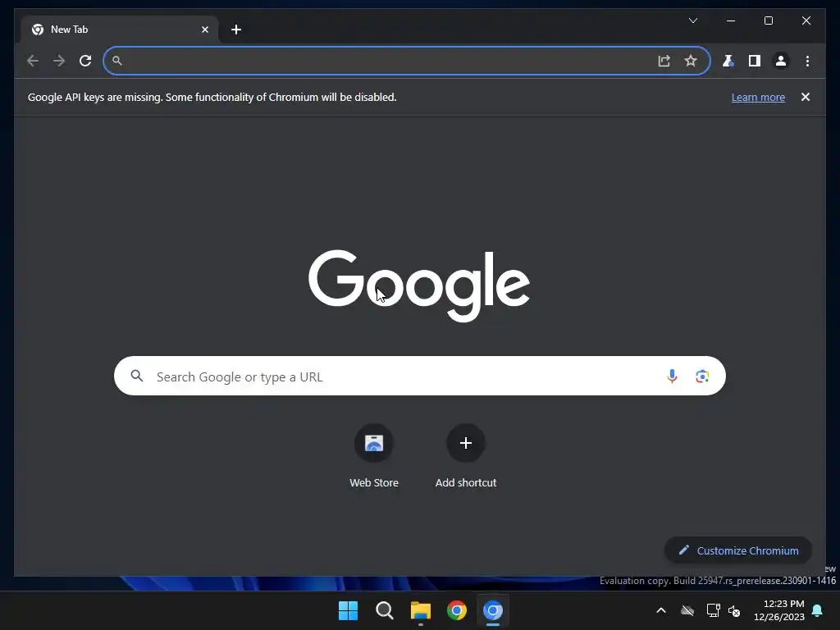Click Learn more link in infobar
840x630 pixels.
tap(758, 98)
